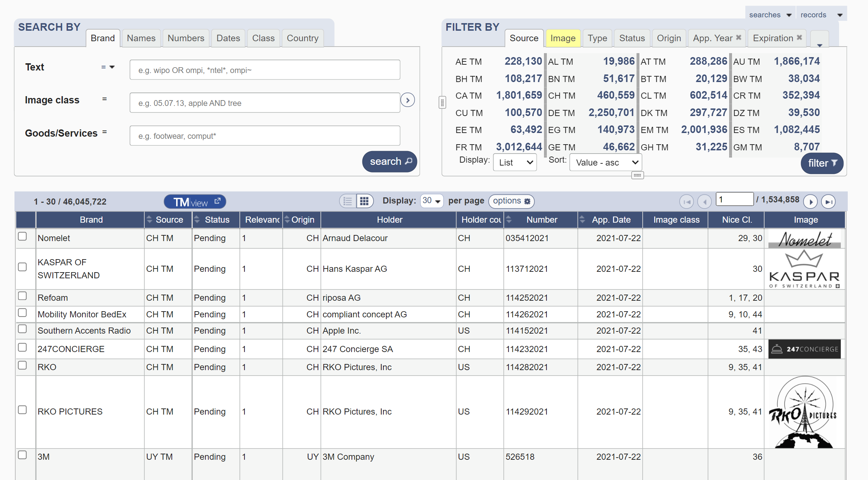
Task: Switch to Source filter tab
Action: (x=524, y=38)
